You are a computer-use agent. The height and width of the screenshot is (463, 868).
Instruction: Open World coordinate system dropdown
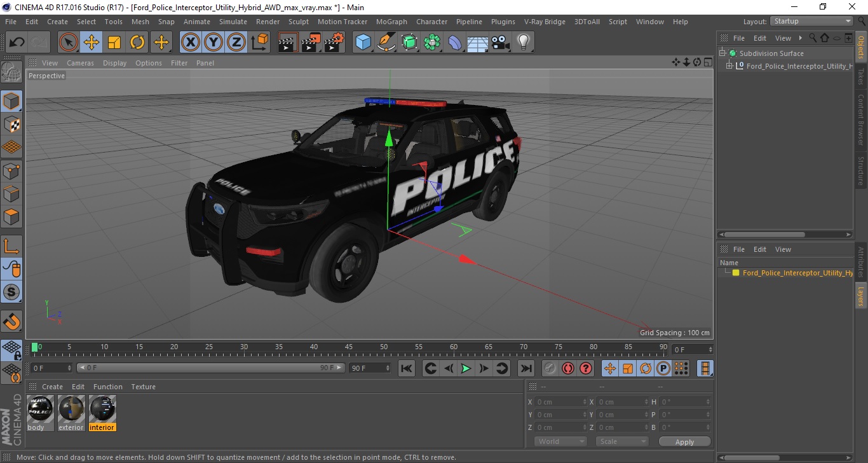(560, 441)
